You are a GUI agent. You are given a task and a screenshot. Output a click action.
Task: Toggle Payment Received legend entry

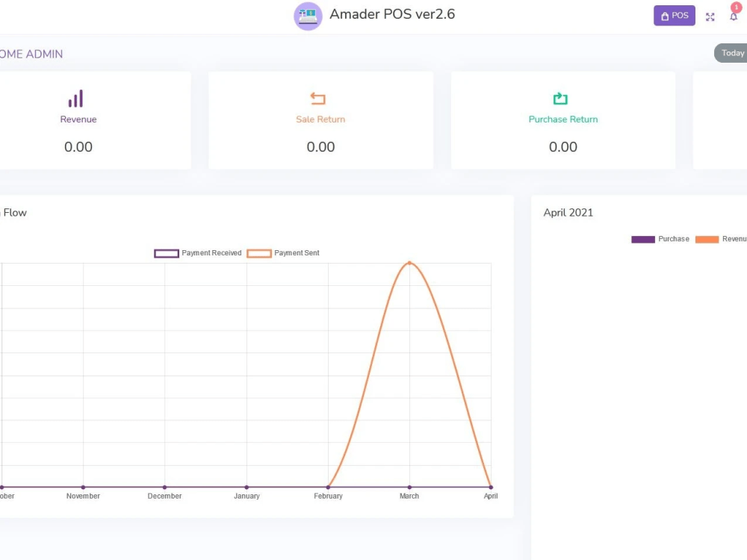coord(198,253)
